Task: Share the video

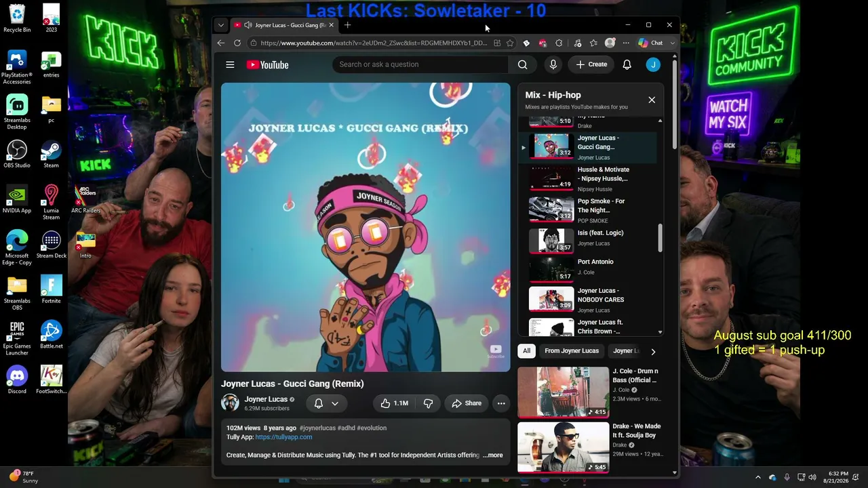Action: (x=467, y=403)
